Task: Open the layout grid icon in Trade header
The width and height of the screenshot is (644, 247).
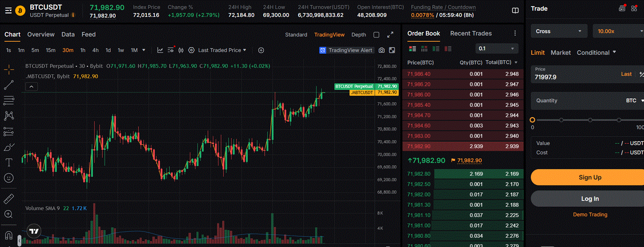Action: click(634, 8)
